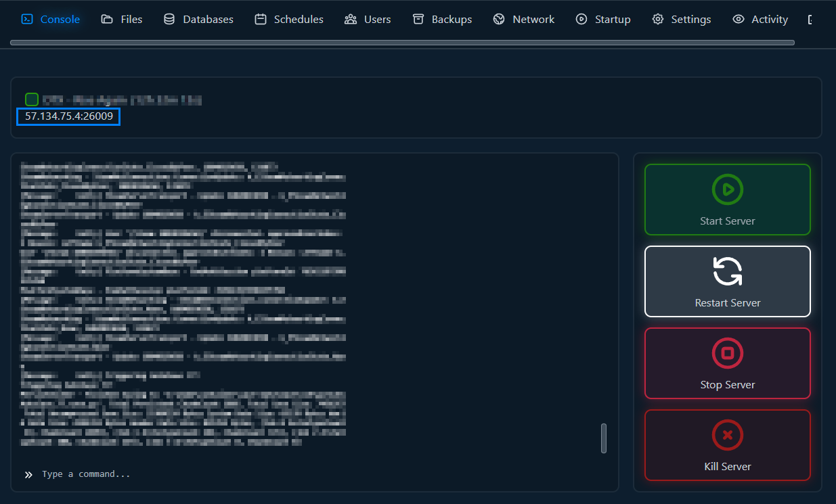Click the Files folder icon
This screenshot has height=504, width=836.
107,20
